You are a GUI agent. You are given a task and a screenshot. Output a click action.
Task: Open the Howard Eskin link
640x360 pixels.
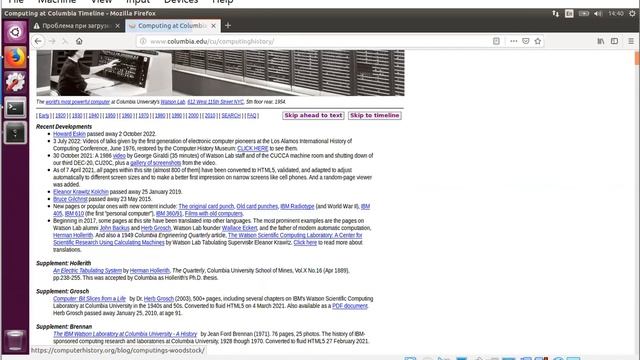pyautogui.click(x=69, y=134)
